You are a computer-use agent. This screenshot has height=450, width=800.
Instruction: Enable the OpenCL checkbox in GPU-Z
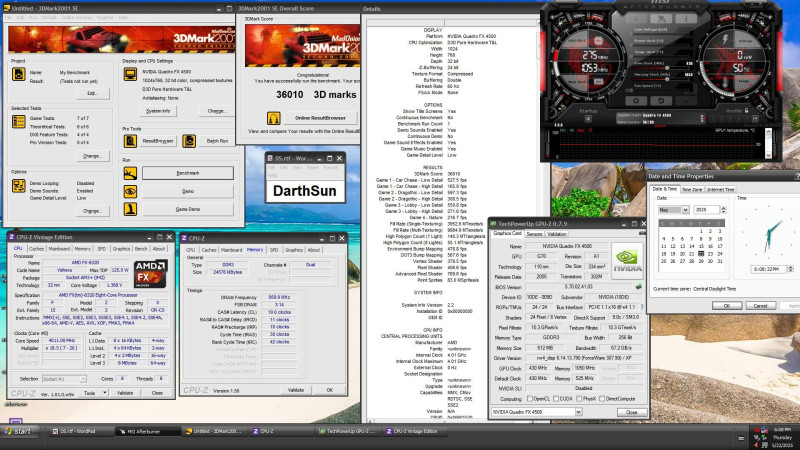(x=530, y=399)
